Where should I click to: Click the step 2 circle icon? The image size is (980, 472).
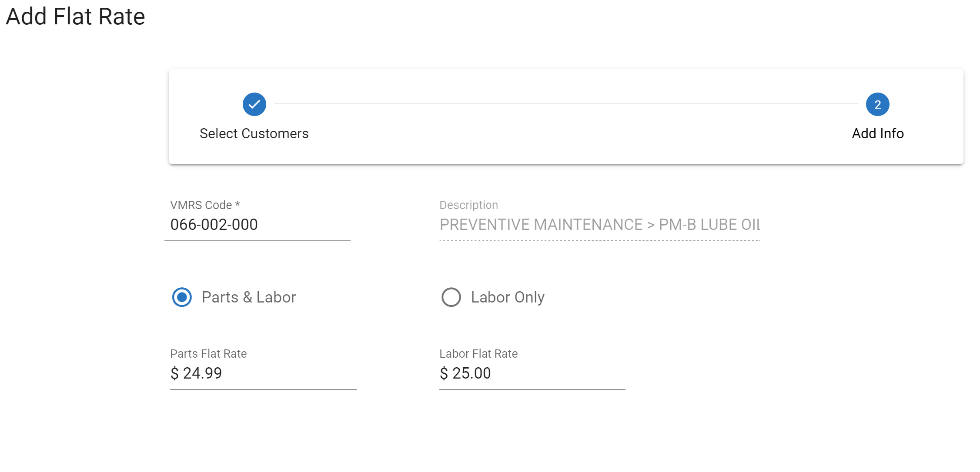(877, 104)
